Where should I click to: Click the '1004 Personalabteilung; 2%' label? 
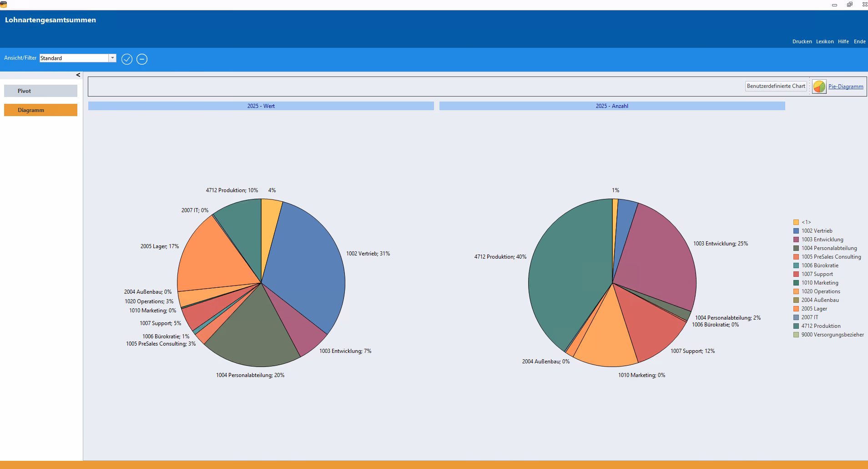tap(728, 318)
